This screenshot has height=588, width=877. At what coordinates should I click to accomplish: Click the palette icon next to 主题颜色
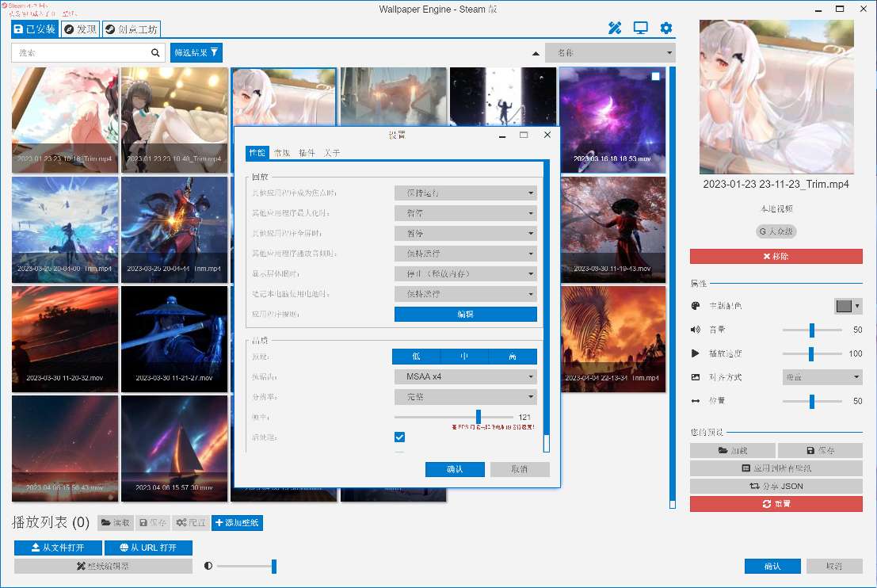(x=696, y=305)
